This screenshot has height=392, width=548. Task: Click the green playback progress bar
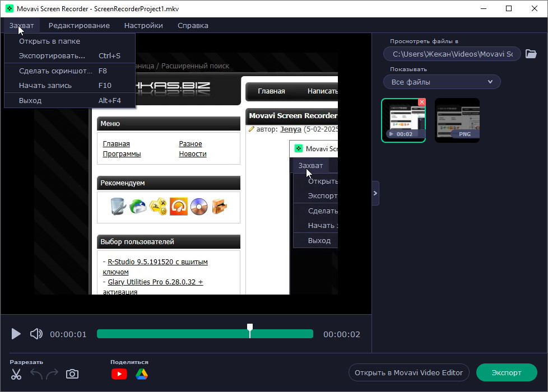click(x=205, y=334)
